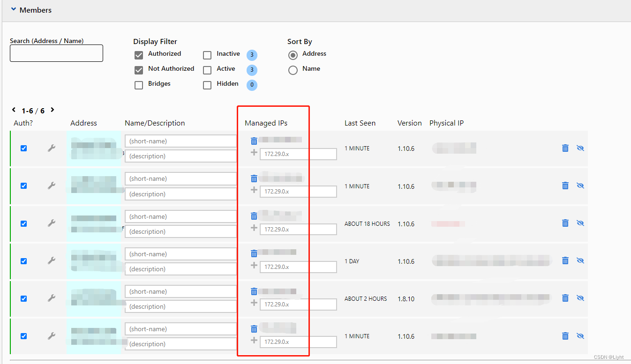Open wrench settings for first member row
The image size is (631, 364).
click(52, 148)
